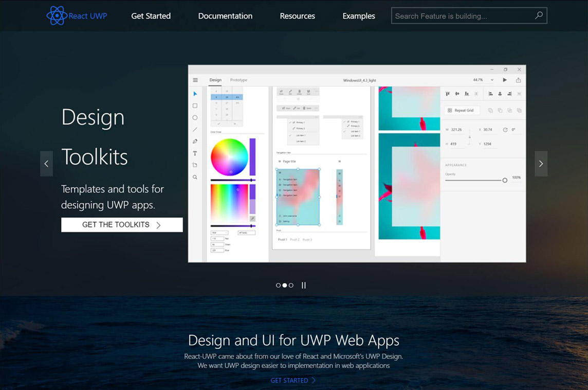Image resolution: width=588 pixels, height=390 pixels.
Task: Click the Templates and tools description text
Action: click(113, 197)
